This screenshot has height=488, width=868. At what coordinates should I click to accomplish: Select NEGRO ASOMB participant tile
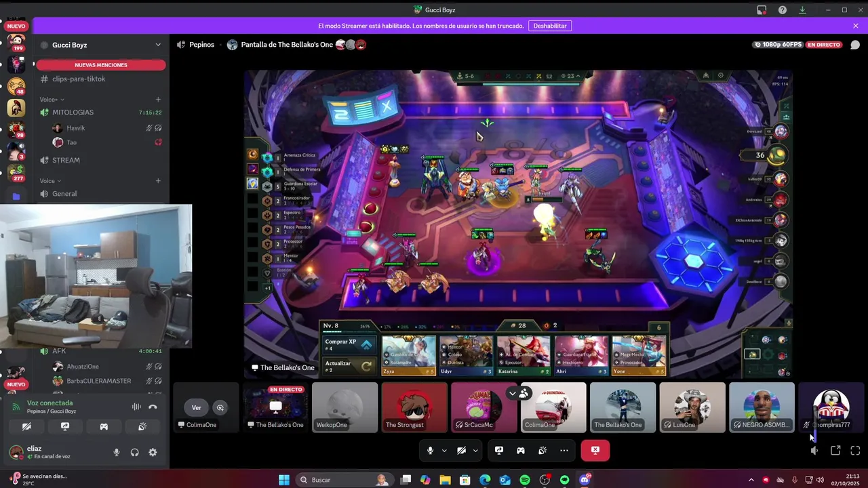tap(762, 407)
